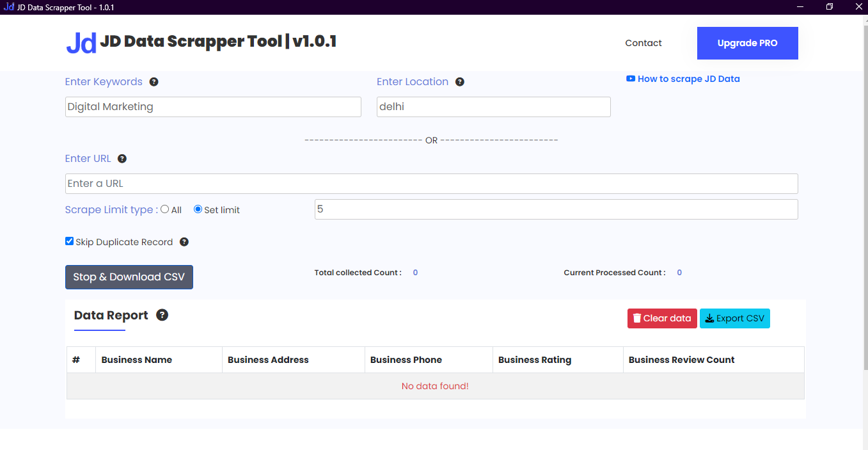Minimize the JD Data Scrapper window
The height and width of the screenshot is (450, 868).
[800, 7]
